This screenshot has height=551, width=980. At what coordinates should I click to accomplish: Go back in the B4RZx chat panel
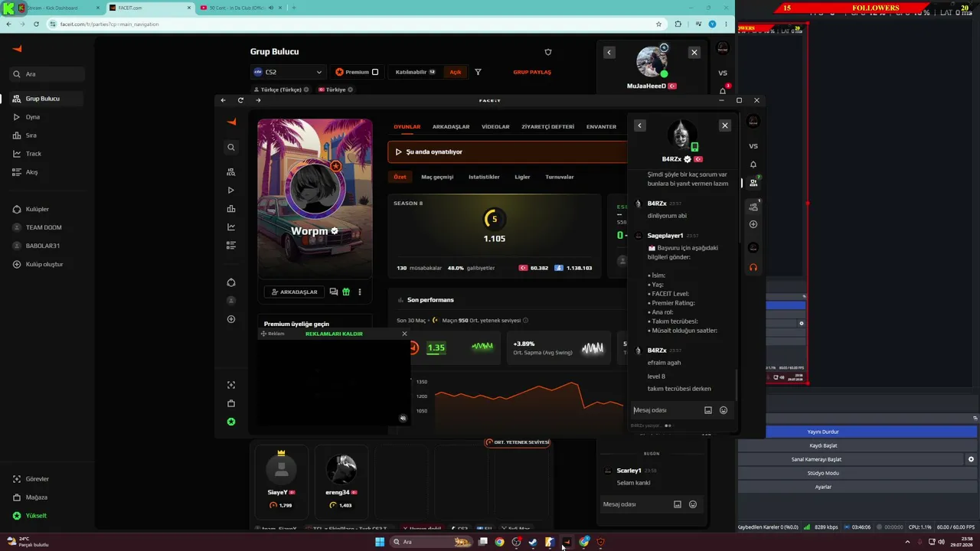[639, 126]
